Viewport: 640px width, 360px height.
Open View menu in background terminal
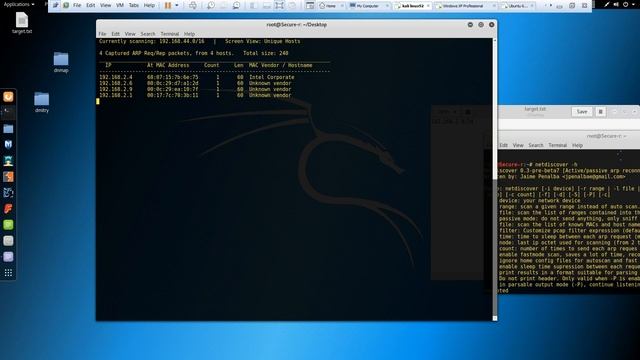[x=518, y=145]
